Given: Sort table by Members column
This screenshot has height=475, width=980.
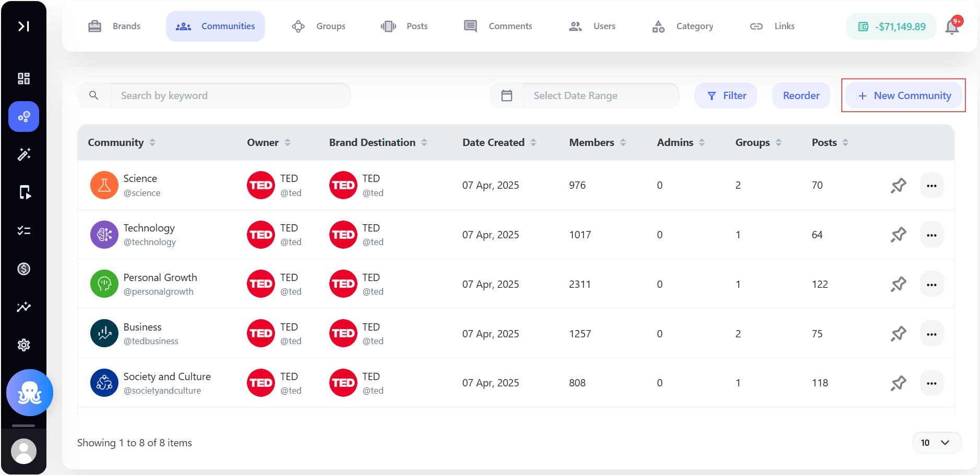Looking at the screenshot, I should pyautogui.click(x=623, y=142).
